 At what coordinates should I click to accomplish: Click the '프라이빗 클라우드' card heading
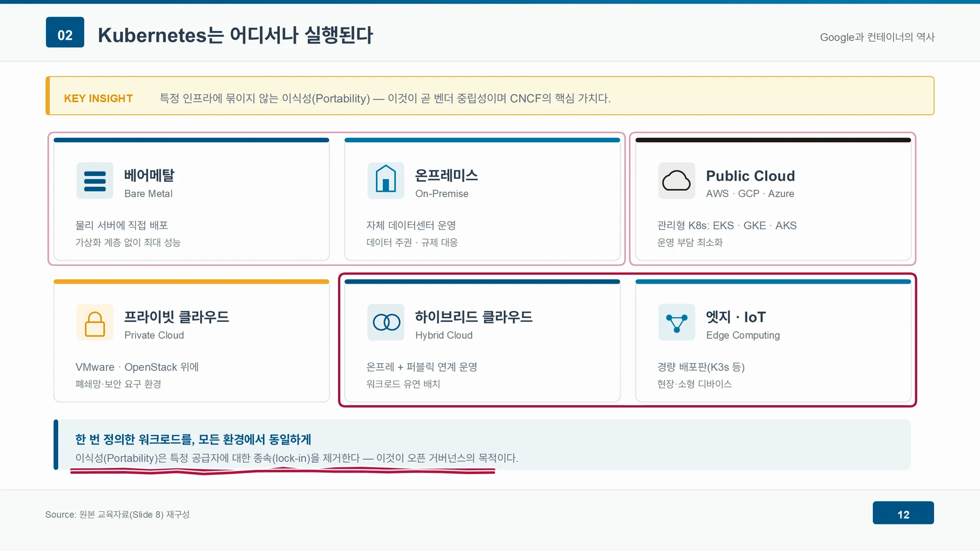pyautogui.click(x=177, y=317)
